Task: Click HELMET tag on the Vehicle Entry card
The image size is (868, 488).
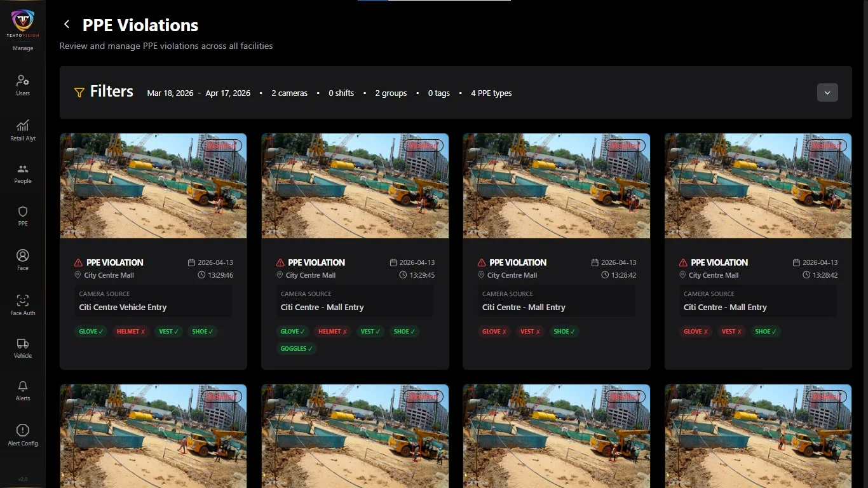Action: tap(131, 331)
